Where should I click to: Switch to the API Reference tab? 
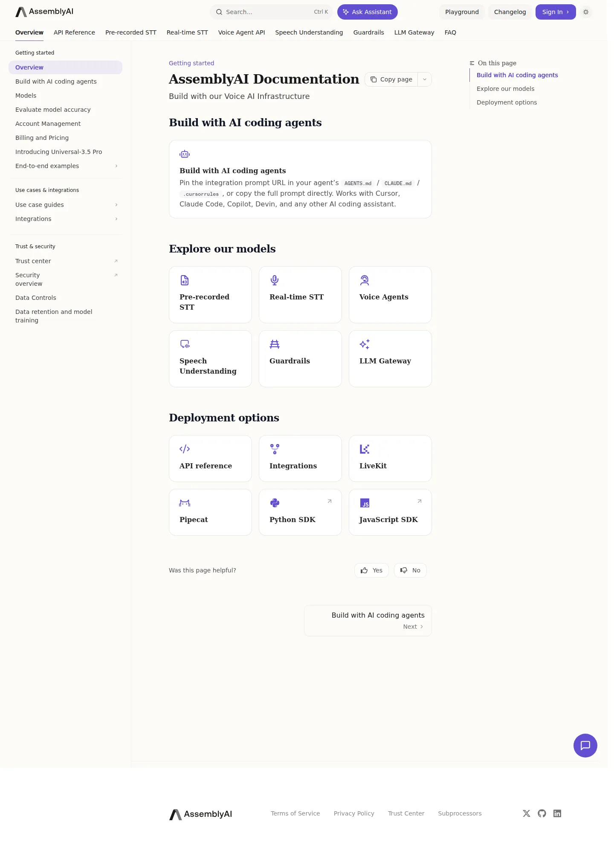74,32
